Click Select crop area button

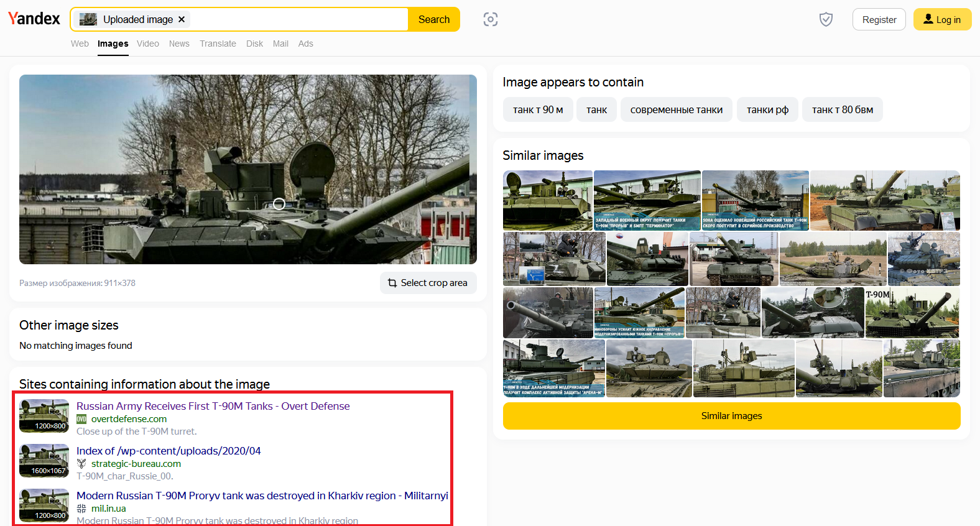(x=428, y=283)
